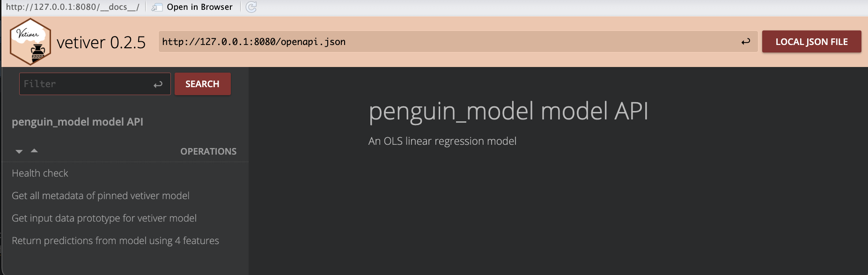Click the enter arrow in Filter box
The width and height of the screenshot is (868, 275).
click(x=158, y=84)
